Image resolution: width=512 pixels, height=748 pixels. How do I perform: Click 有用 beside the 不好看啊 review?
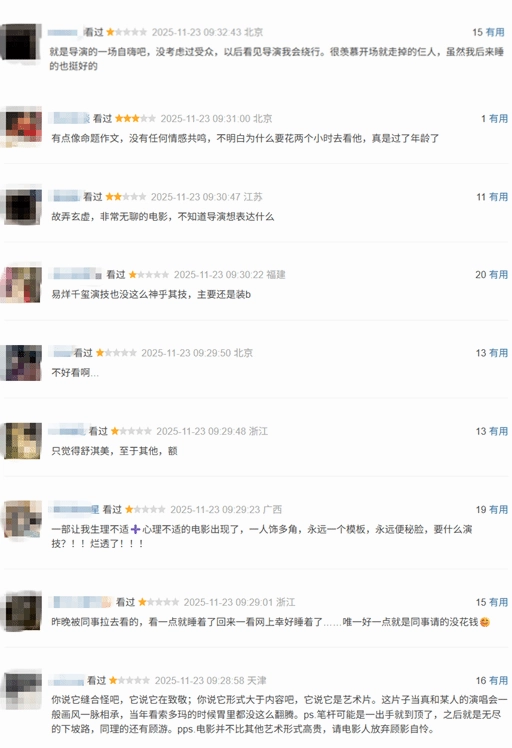pyautogui.click(x=499, y=353)
